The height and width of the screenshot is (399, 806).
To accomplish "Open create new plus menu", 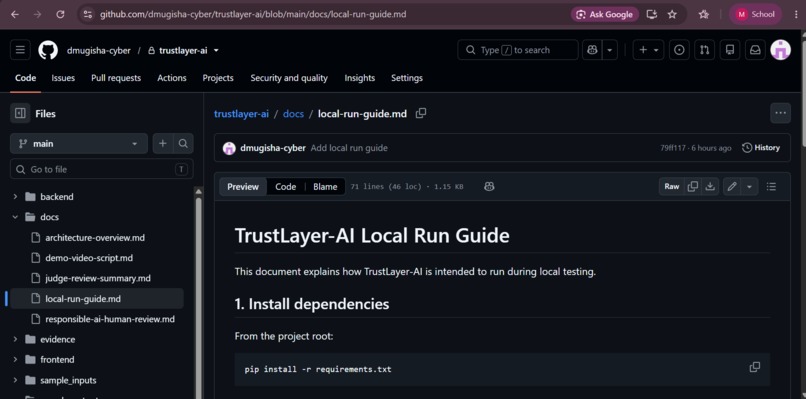I will coord(648,50).
